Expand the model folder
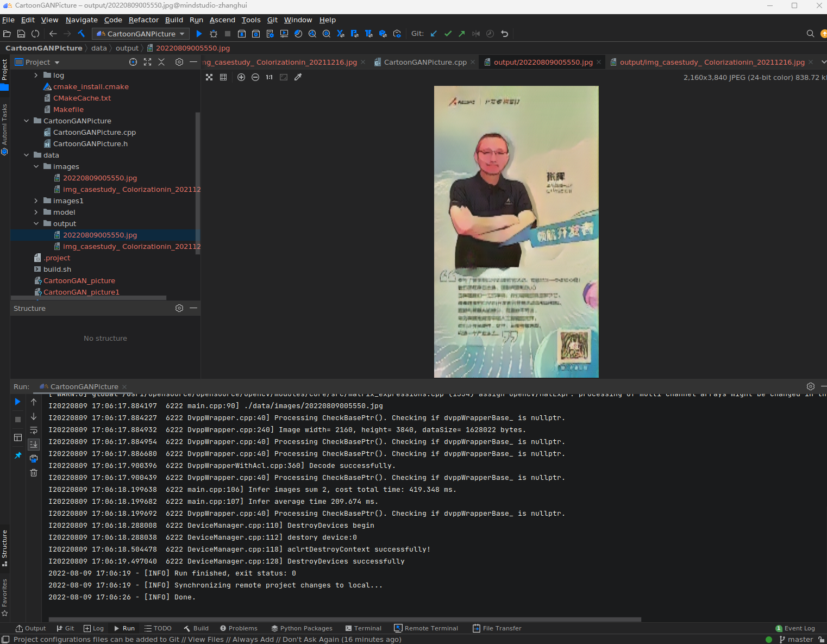 (x=36, y=212)
